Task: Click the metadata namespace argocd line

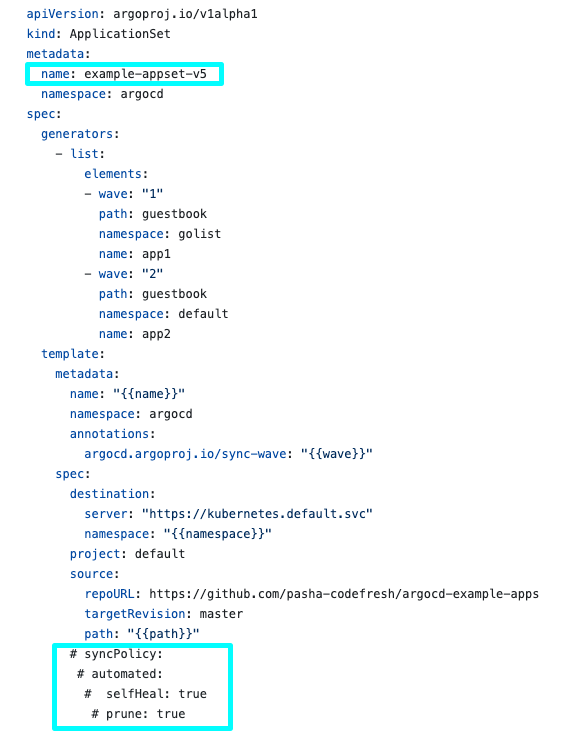Action: pos(102,94)
